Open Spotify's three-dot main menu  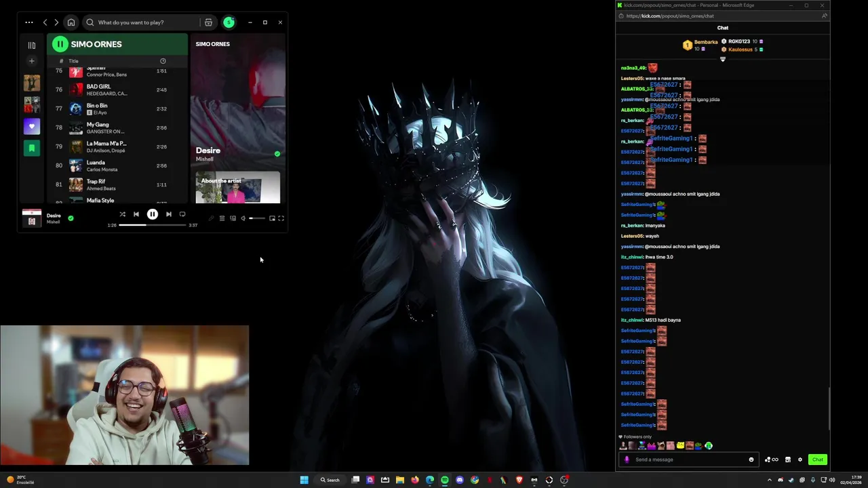point(29,22)
